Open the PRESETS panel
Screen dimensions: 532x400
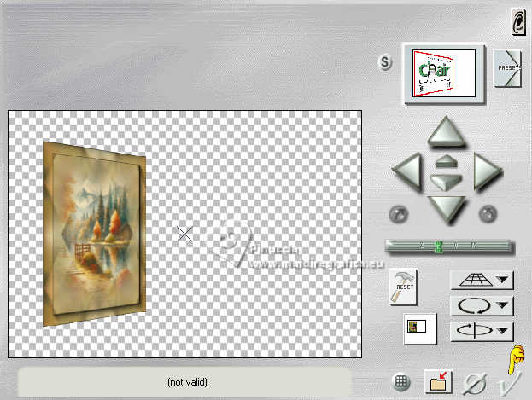(507, 69)
